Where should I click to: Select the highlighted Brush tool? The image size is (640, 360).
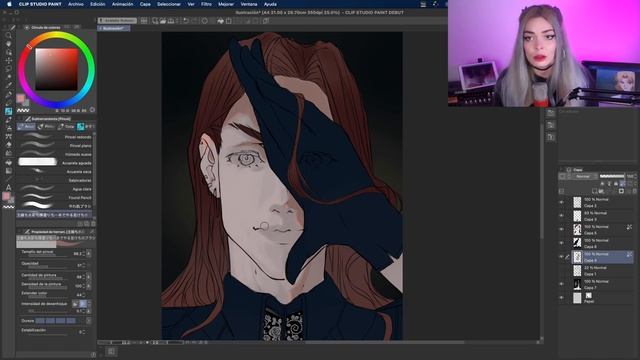tap(9, 111)
